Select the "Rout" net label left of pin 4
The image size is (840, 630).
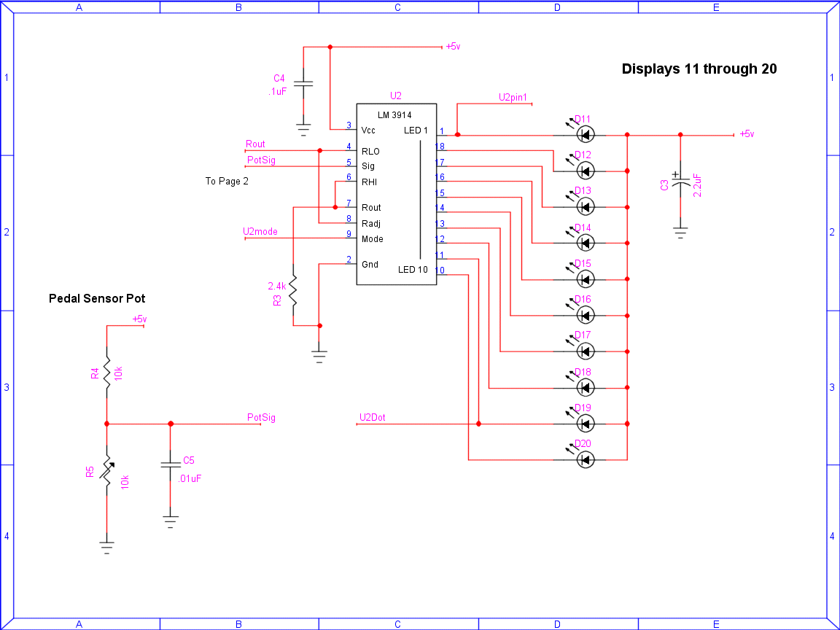(255, 144)
